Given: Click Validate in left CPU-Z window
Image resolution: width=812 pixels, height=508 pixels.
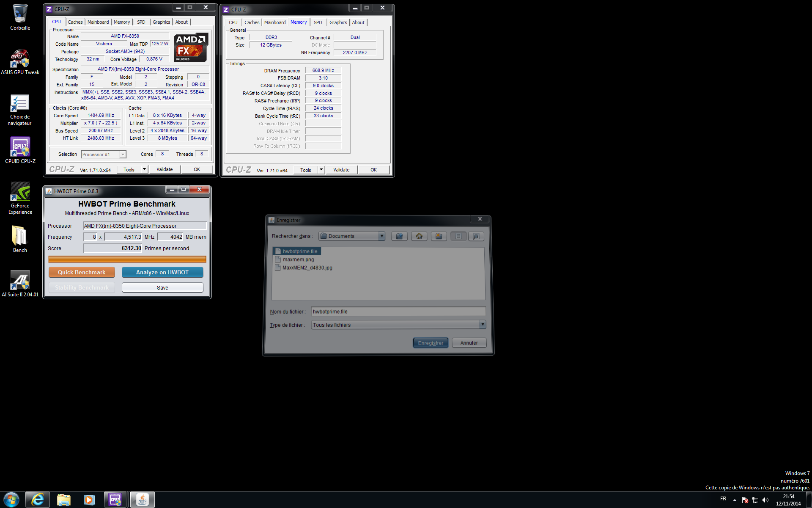Looking at the screenshot, I should click(x=165, y=169).
